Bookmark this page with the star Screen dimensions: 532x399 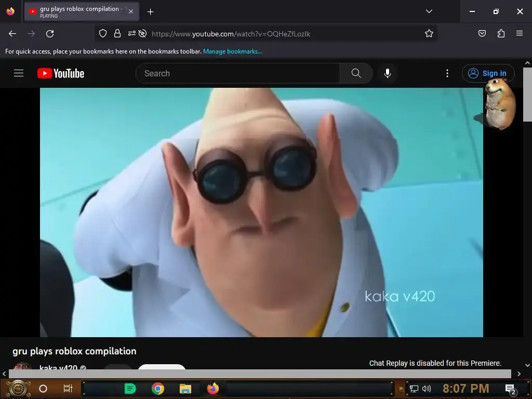(429, 33)
